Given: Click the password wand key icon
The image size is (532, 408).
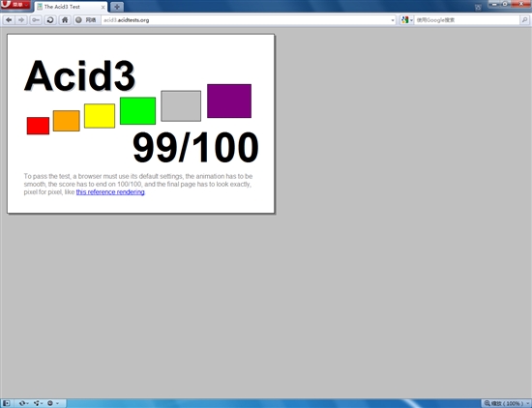Looking at the screenshot, I should (x=36, y=20).
